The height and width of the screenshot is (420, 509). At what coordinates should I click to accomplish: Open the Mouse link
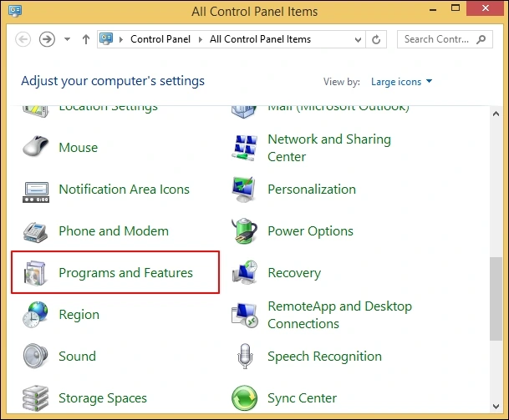(x=79, y=148)
